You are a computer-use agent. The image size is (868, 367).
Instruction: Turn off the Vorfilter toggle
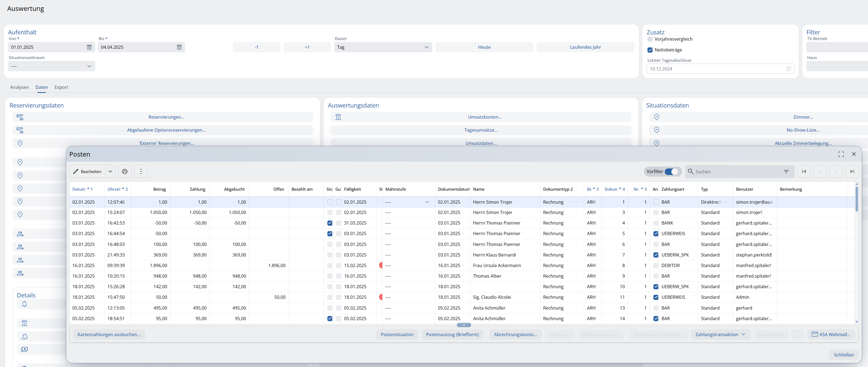point(671,171)
